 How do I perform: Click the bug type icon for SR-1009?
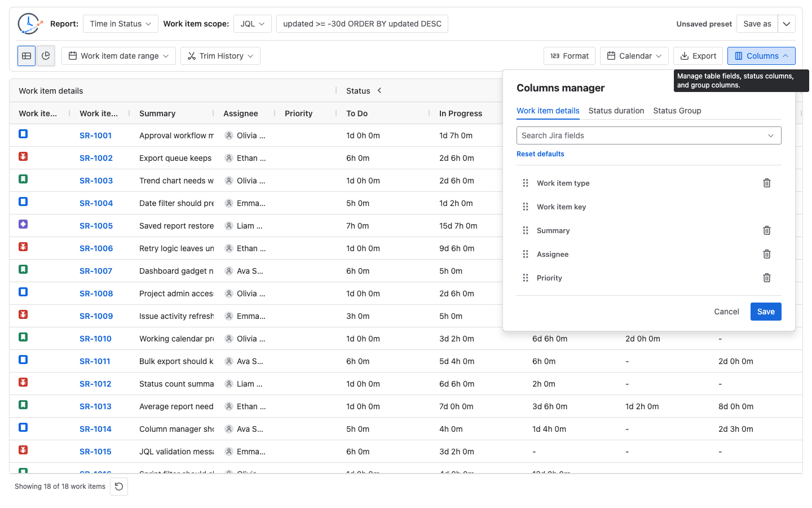tap(23, 314)
